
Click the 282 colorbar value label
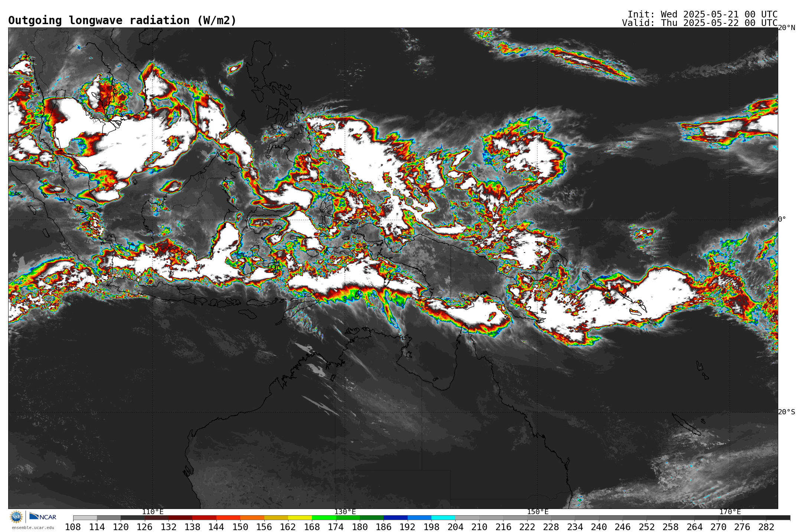click(766, 527)
